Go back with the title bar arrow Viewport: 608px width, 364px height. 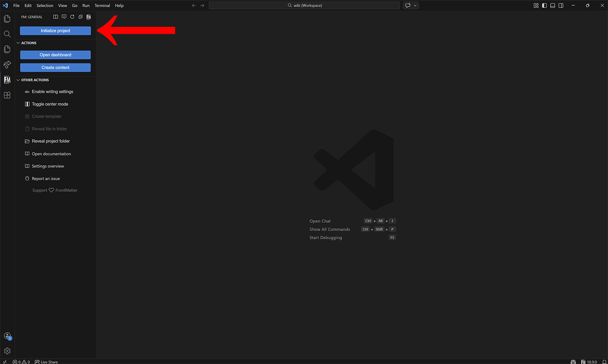[194, 5]
